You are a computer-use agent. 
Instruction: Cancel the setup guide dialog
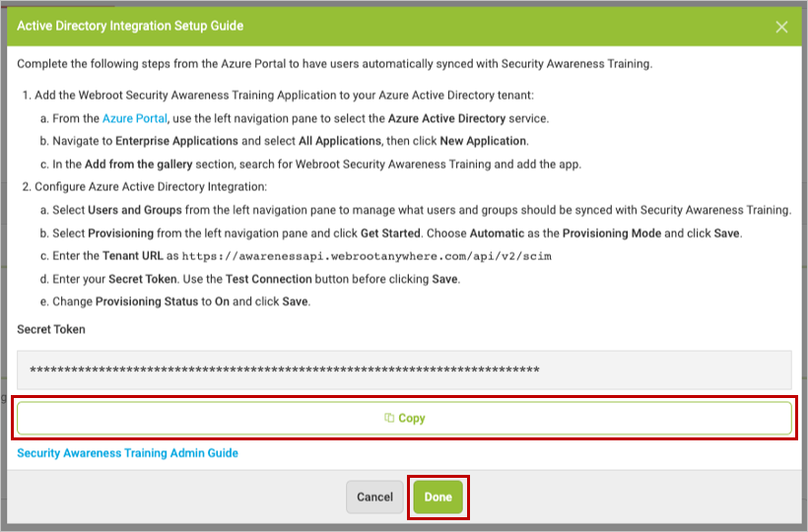tap(374, 497)
